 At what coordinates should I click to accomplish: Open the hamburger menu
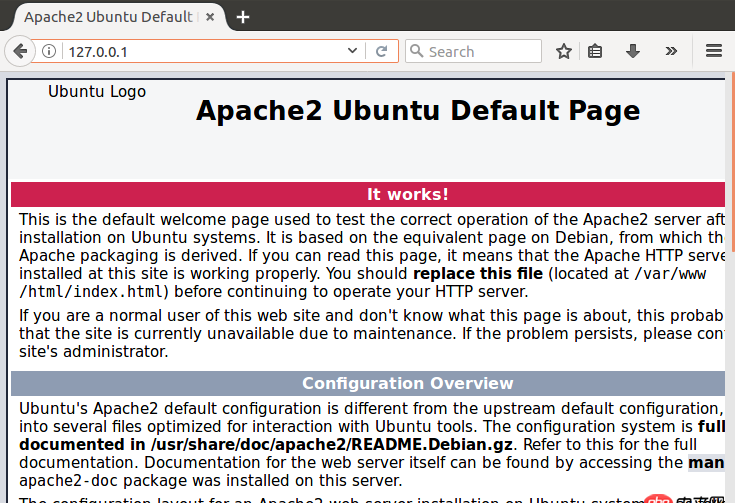point(713,51)
